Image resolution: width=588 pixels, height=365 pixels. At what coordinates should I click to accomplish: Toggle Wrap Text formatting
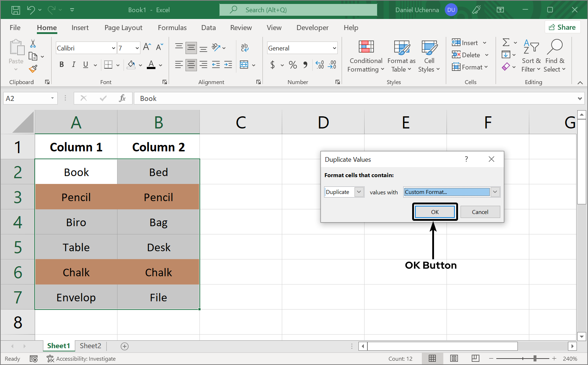tap(245, 47)
